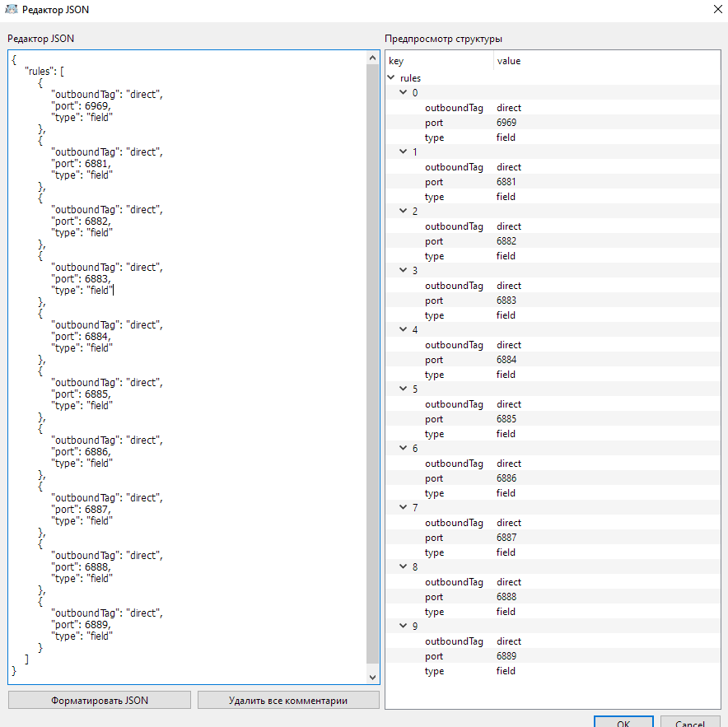
Task: Click the scroll up arrow in editor
Action: pyautogui.click(x=372, y=58)
